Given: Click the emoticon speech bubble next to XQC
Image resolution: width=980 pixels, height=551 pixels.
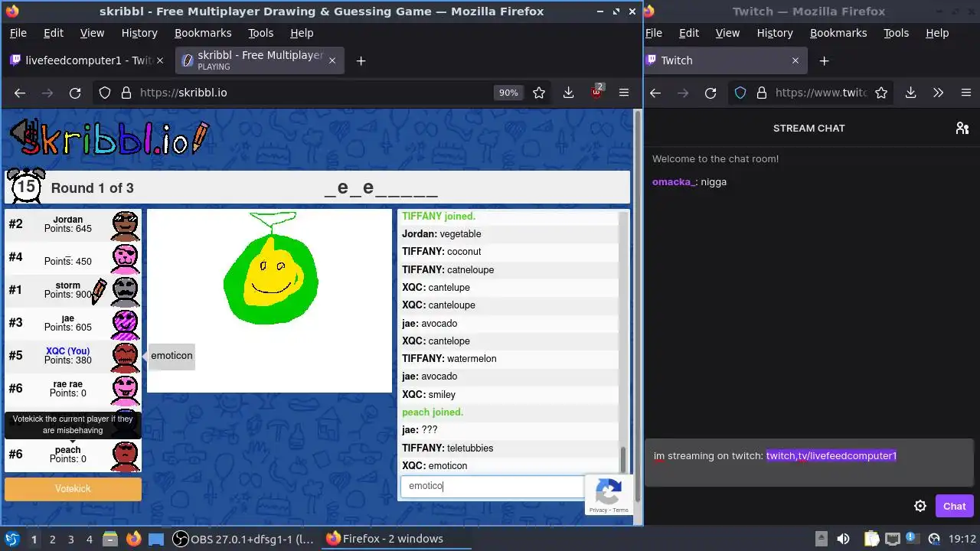Looking at the screenshot, I should 171,356.
